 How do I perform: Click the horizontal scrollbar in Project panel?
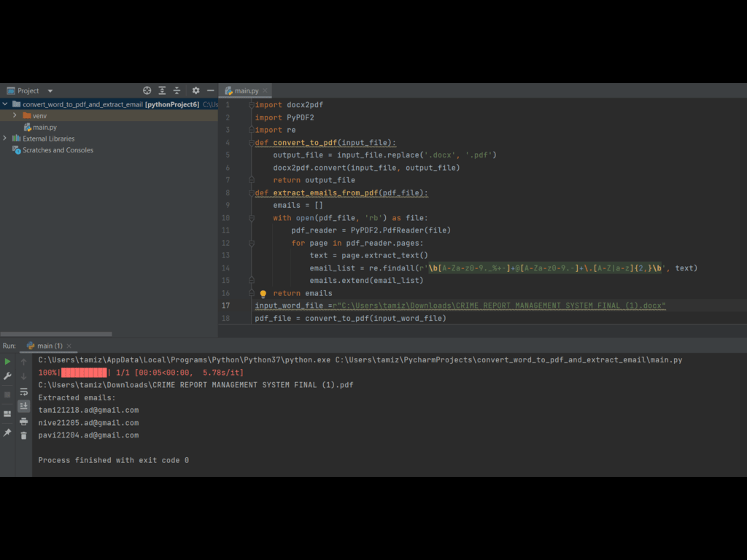pyautogui.click(x=56, y=334)
